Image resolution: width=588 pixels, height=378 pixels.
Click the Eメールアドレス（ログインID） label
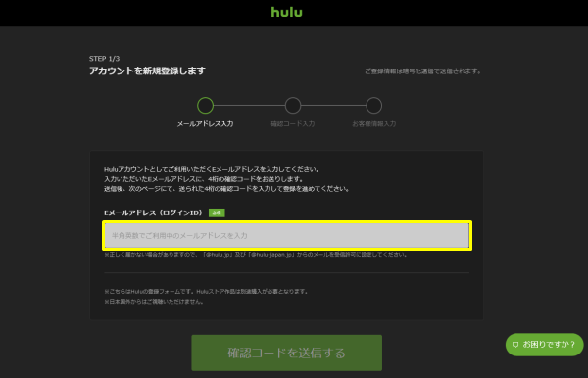coord(154,213)
